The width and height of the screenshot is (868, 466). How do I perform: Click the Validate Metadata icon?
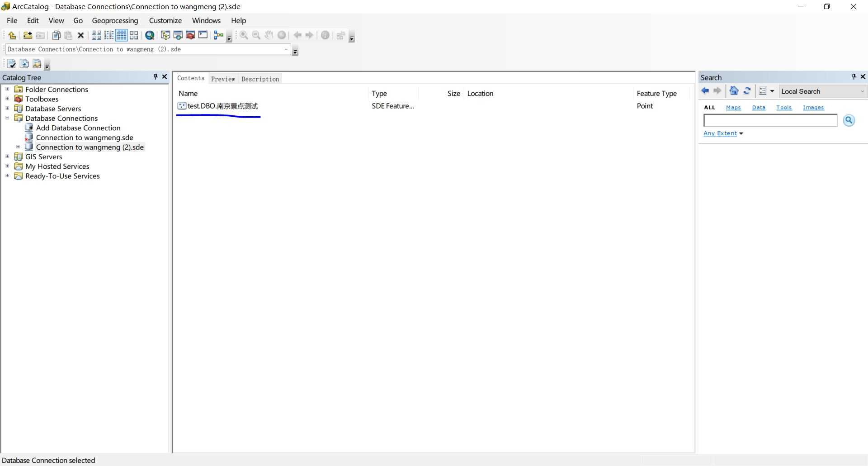(12, 64)
